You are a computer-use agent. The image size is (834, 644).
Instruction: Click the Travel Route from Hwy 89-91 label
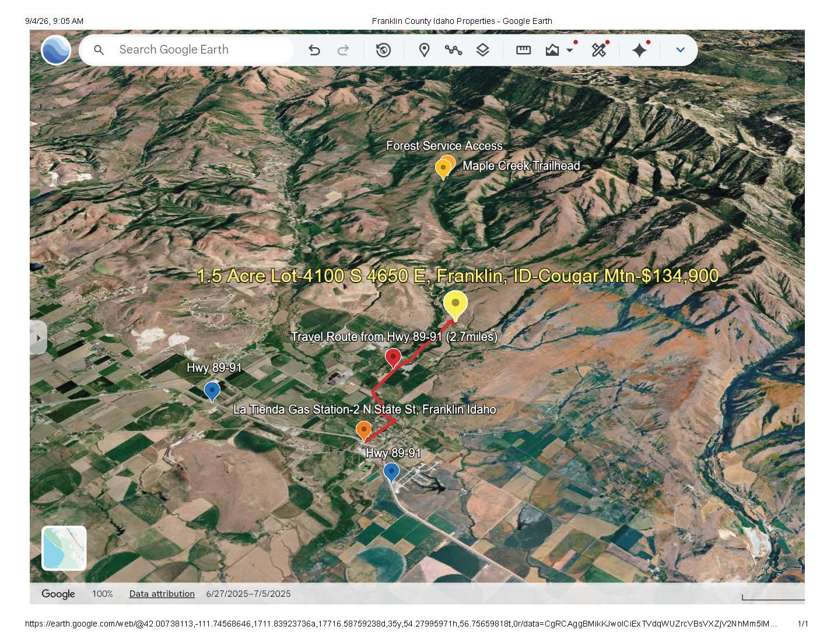(394, 337)
